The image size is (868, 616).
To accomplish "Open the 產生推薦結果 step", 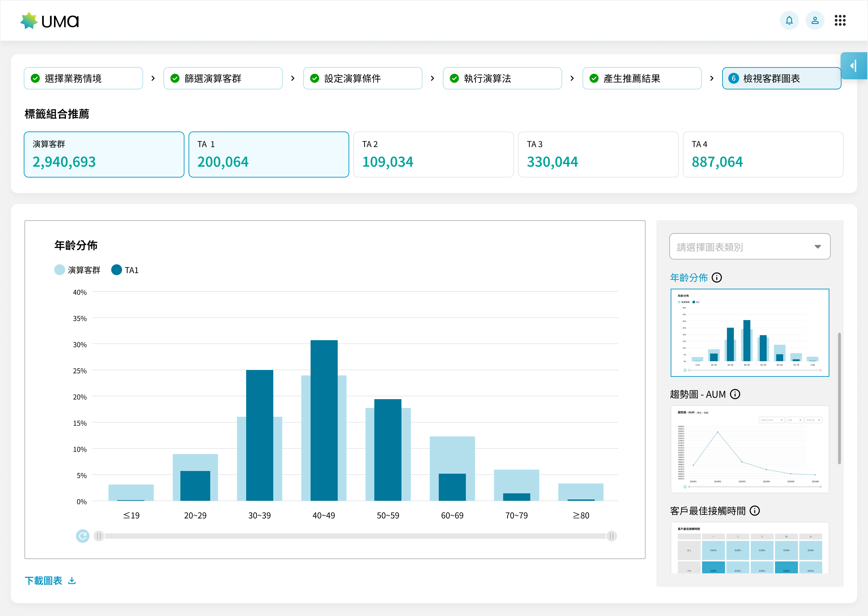I will [642, 79].
